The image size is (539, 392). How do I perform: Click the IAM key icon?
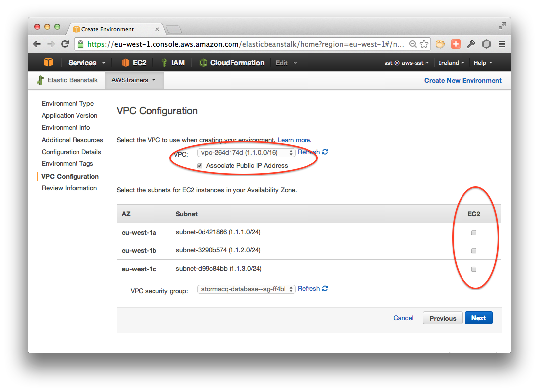click(x=164, y=63)
